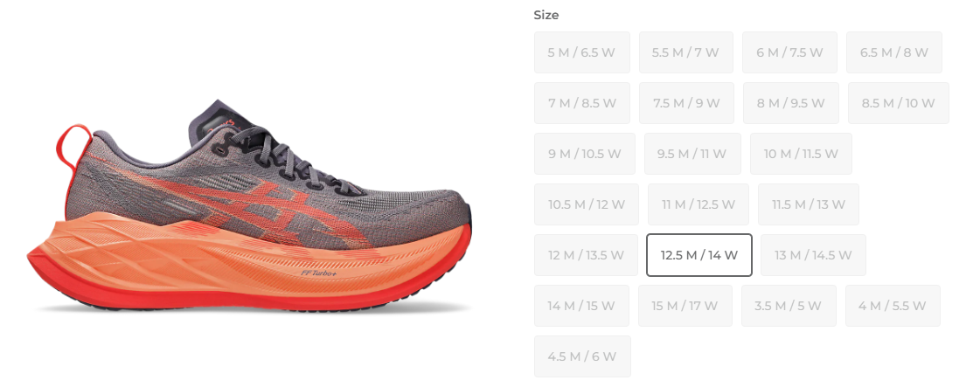Select size 6.5 M / 8 W

click(x=893, y=52)
